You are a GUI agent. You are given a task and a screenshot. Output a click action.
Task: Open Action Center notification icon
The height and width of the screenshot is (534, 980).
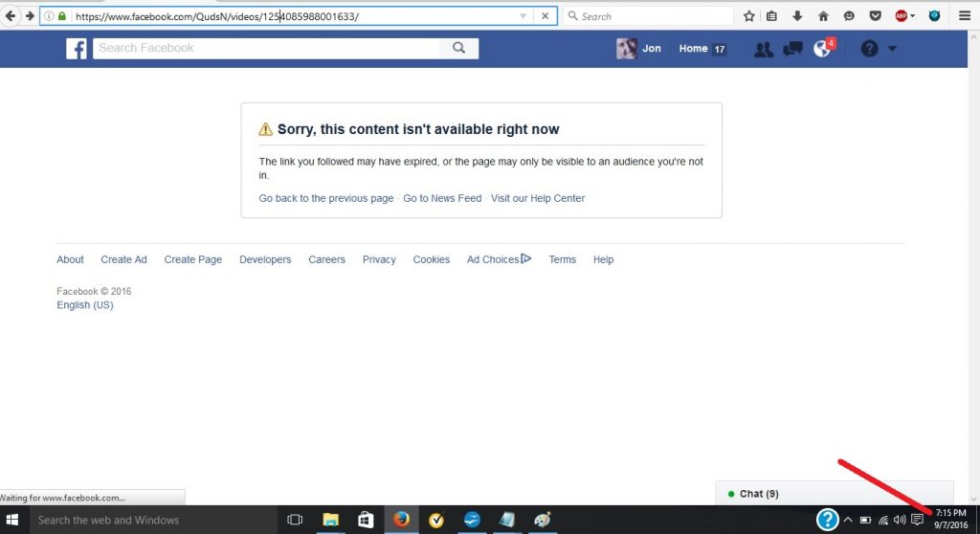tap(918, 520)
